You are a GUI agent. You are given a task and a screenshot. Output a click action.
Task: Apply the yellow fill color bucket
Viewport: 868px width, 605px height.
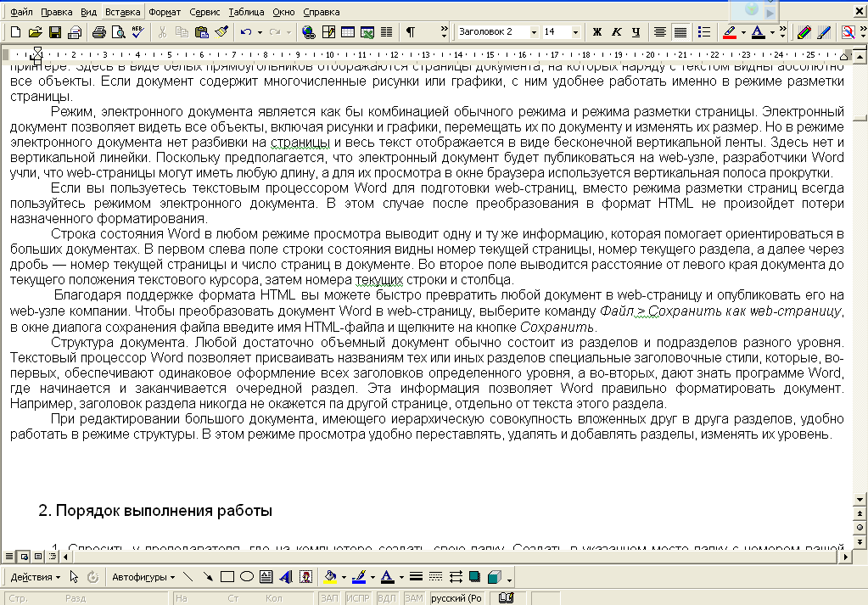pyautogui.click(x=330, y=577)
